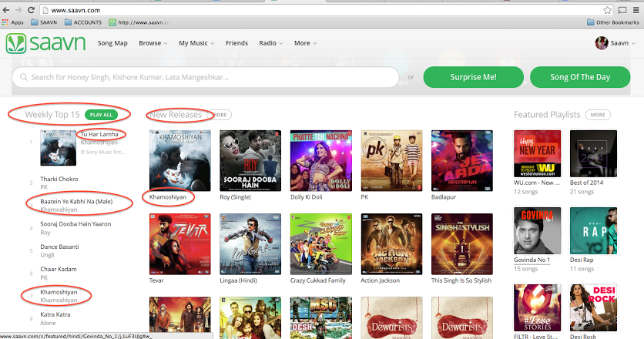Click the Govinda No 1 title link
Screen dimensions: 644x339
[532, 260]
